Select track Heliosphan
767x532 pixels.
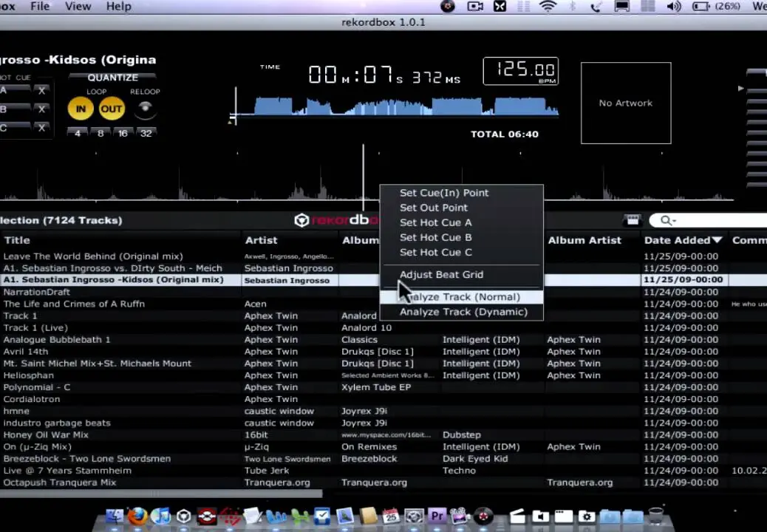pyautogui.click(x=28, y=375)
